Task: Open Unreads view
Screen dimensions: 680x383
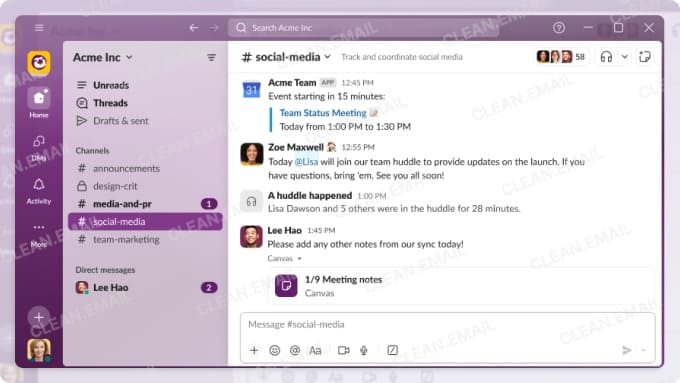Action: click(102, 85)
